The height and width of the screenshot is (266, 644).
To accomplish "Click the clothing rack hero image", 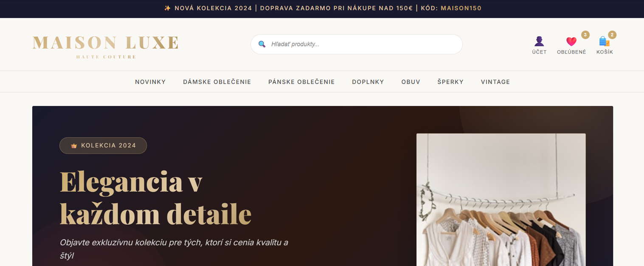I will pyautogui.click(x=501, y=200).
